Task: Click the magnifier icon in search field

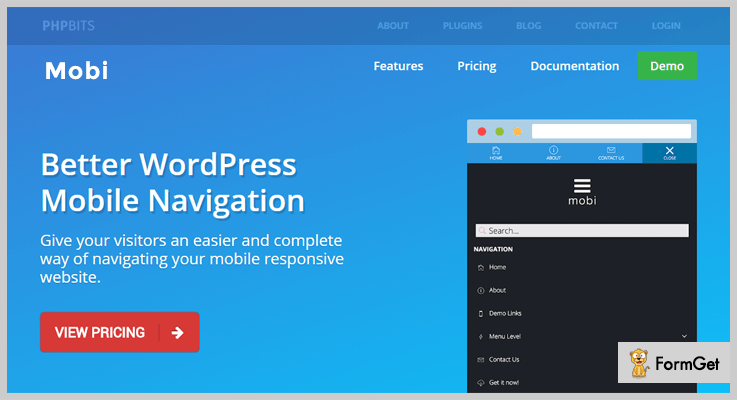Action: click(482, 230)
